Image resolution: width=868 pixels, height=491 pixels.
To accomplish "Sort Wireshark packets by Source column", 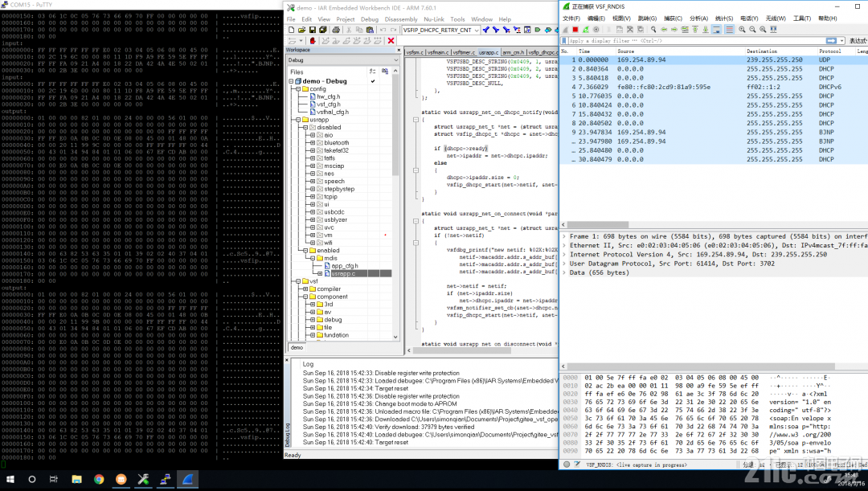I will pyautogui.click(x=680, y=51).
